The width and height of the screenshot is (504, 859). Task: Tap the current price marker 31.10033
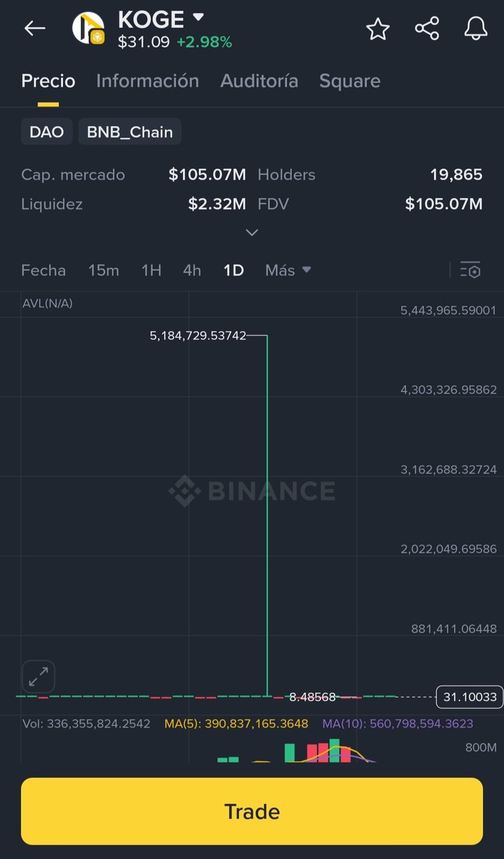click(x=470, y=697)
